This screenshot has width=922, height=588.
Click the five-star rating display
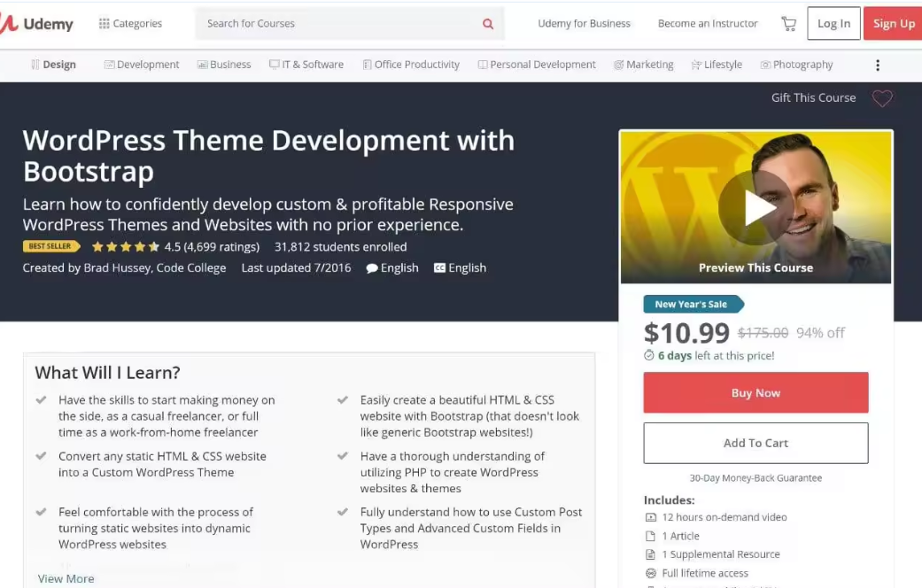125,247
